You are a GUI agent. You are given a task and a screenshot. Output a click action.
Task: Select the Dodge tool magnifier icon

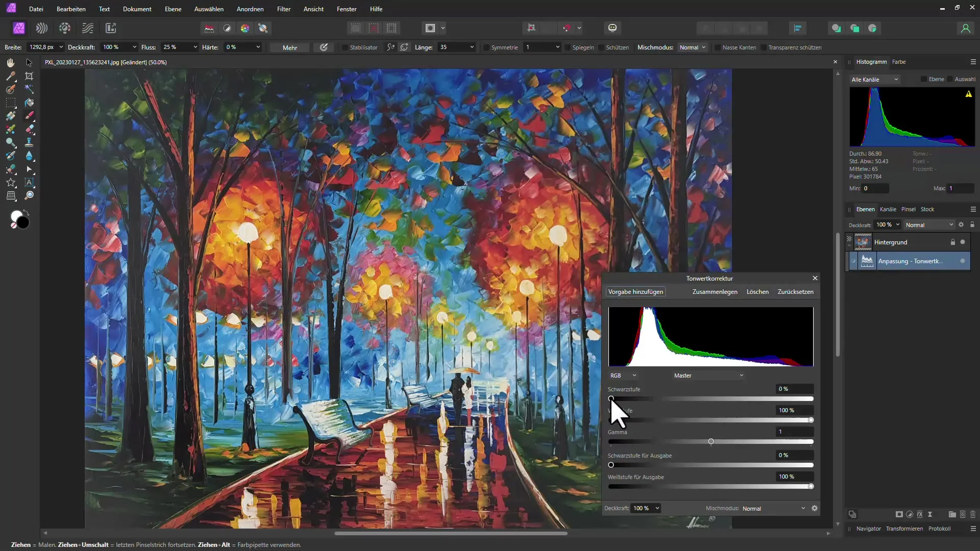click(x=11, y=142)
